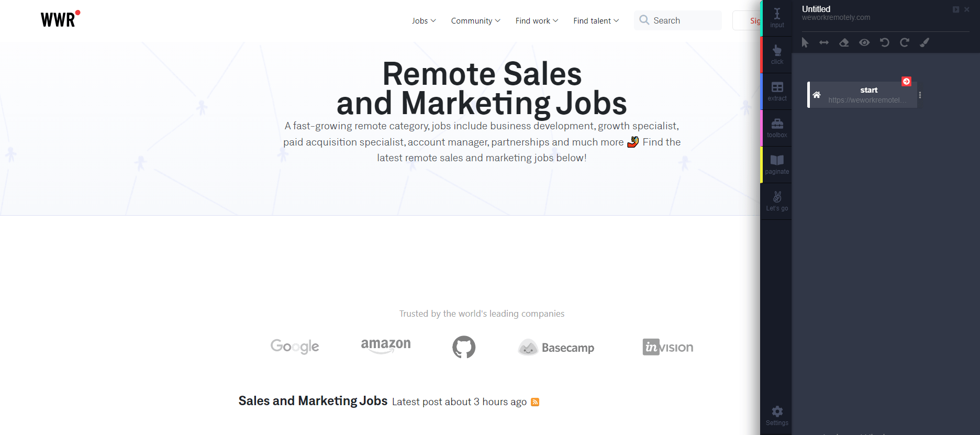The image size is (980, 435).
Task: Open the Find talent menu
Action: (596, 21)
